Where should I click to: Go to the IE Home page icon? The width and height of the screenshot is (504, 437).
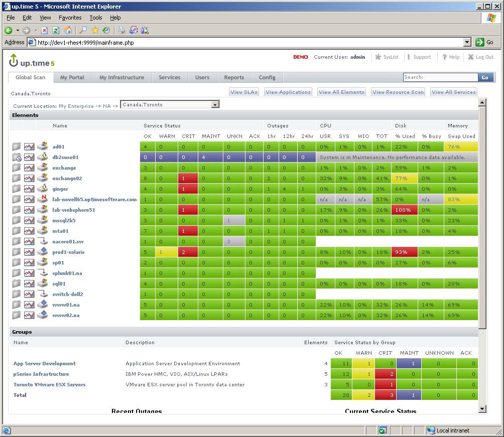[x=68, y=30]
